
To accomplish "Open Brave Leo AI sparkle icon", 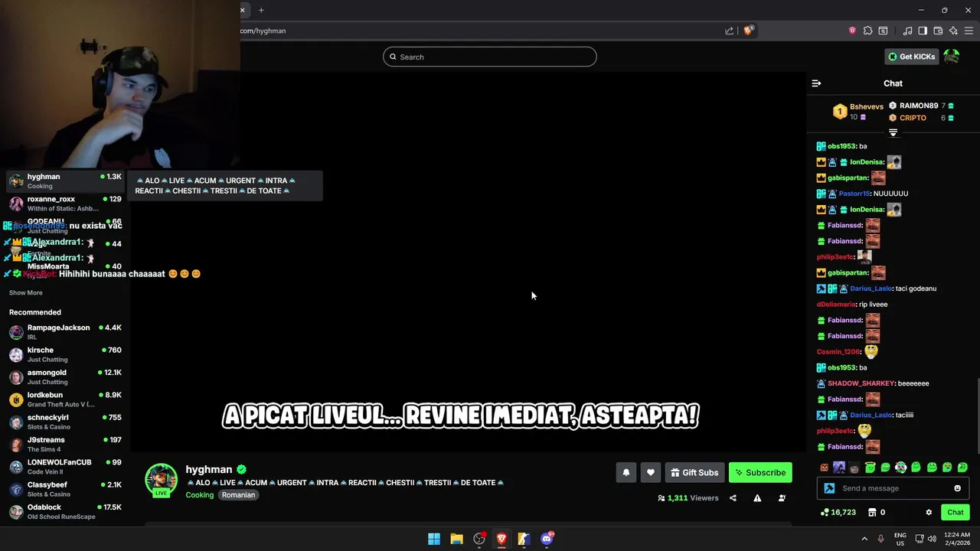I will coord(953,31).
